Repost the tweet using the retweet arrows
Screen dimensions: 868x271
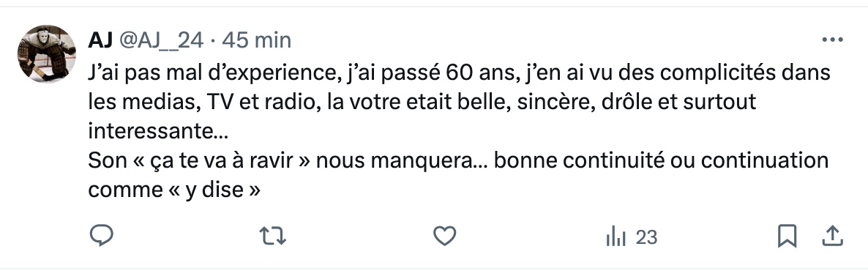(x=273, y=237)
